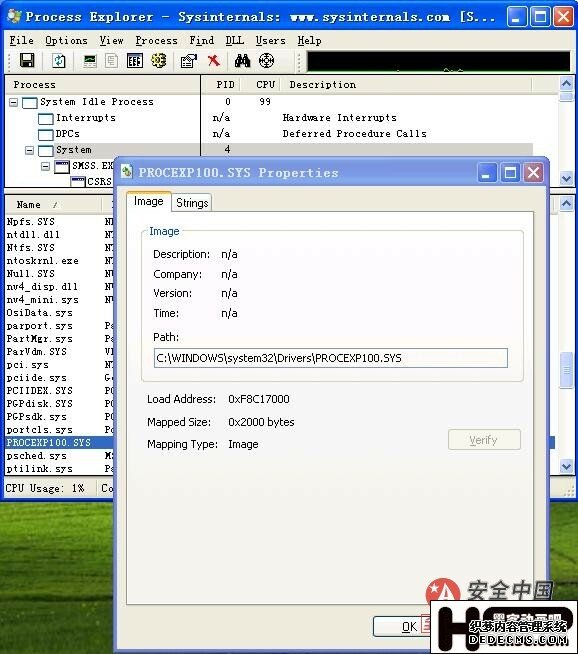Sort by the Description column header
The height and width of the screenshot is (654, 578).
coord(407,85)
